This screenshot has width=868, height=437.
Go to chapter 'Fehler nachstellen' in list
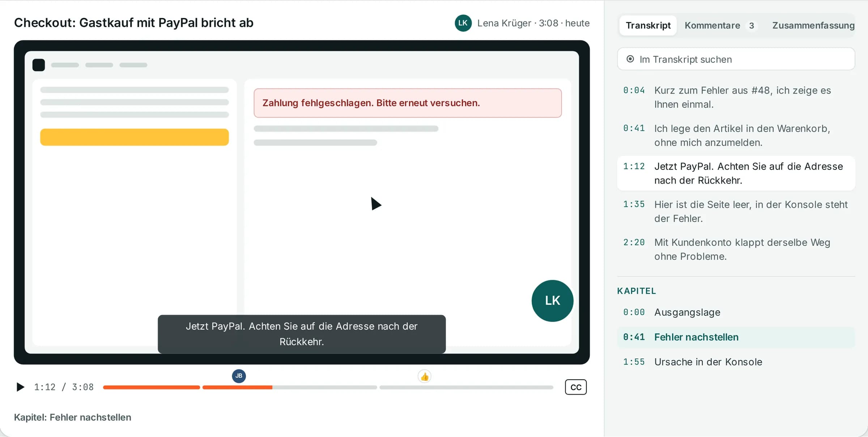[x=736, y=337]
